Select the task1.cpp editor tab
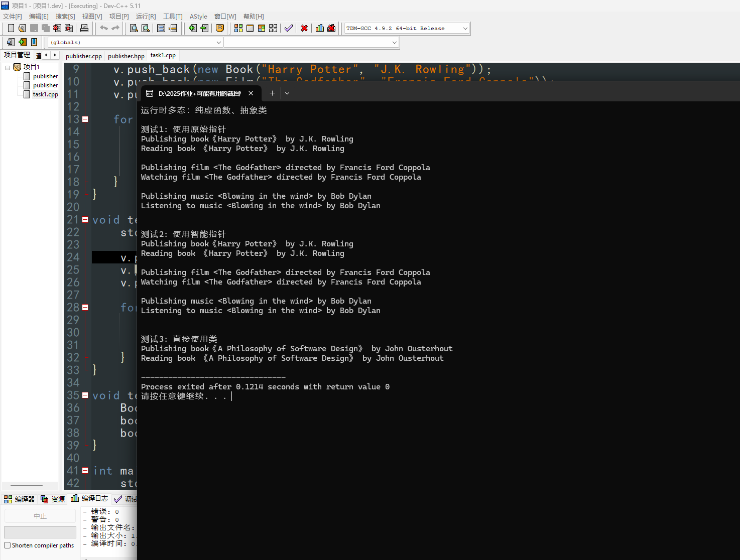Image resolution: width=740 pixels, height=560 pixels. tap(163, 56)
